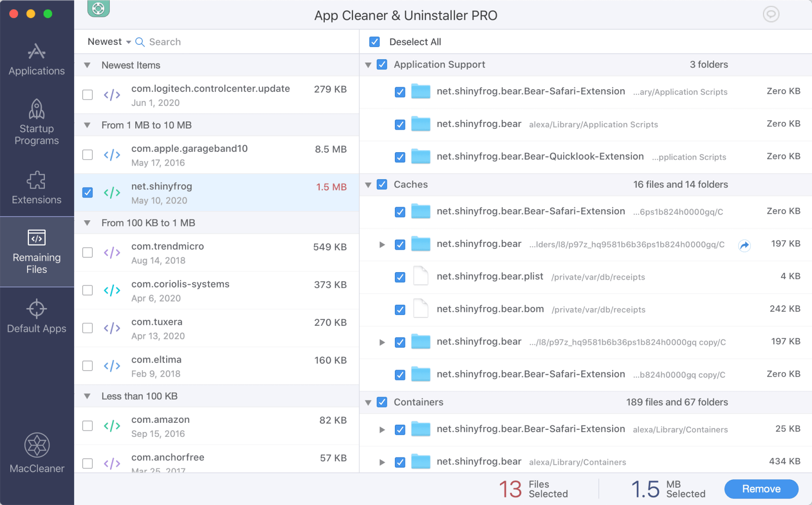The width and height of the screenshot is (812, 505).
Task: Click the blue share arrow icon
Action: pos(744,245)
